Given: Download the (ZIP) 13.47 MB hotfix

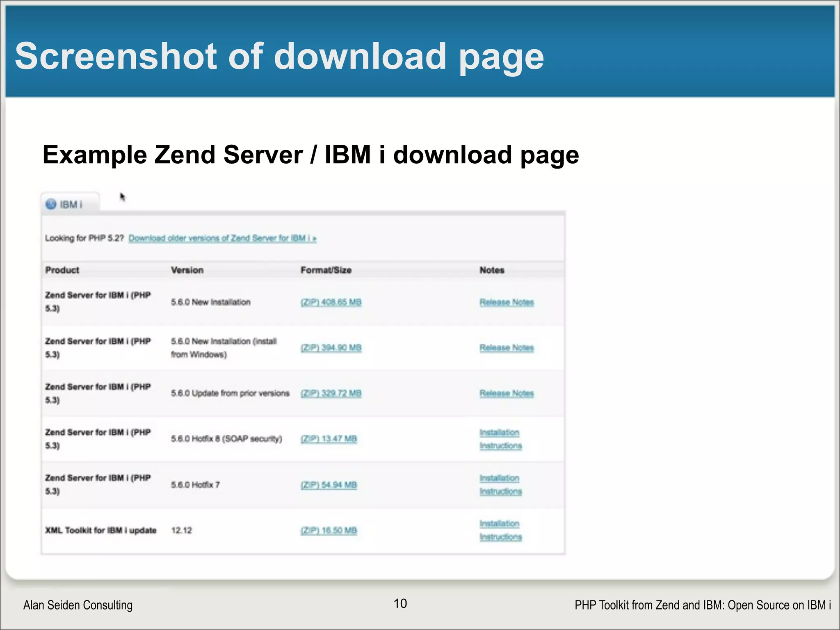Looking at the screenshot, I should (x=329, y=439).
